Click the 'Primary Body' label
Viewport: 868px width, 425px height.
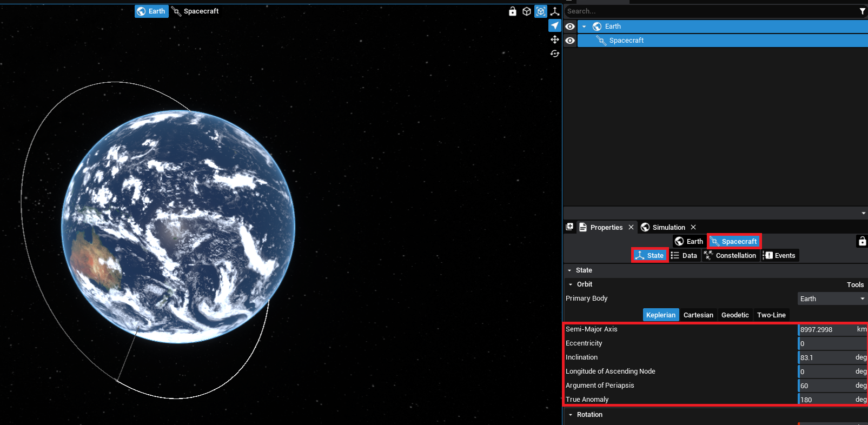tap(586, 298)
